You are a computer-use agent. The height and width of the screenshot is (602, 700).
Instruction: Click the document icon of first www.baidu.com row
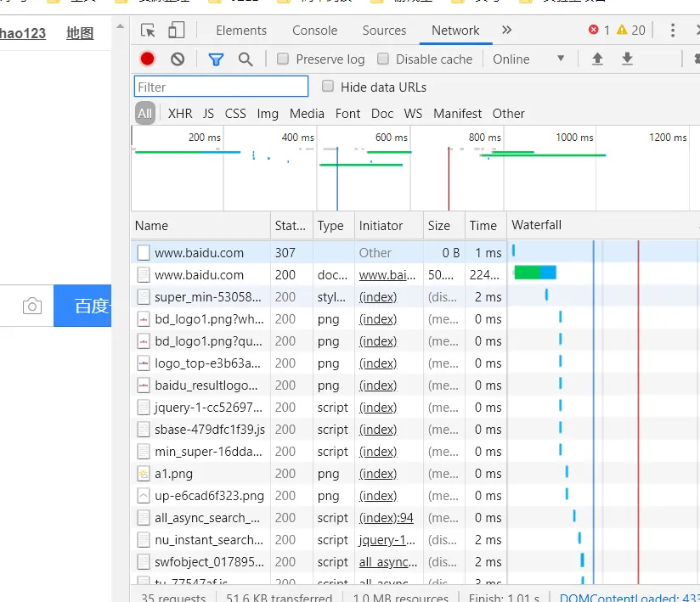[x=144, y=252]
